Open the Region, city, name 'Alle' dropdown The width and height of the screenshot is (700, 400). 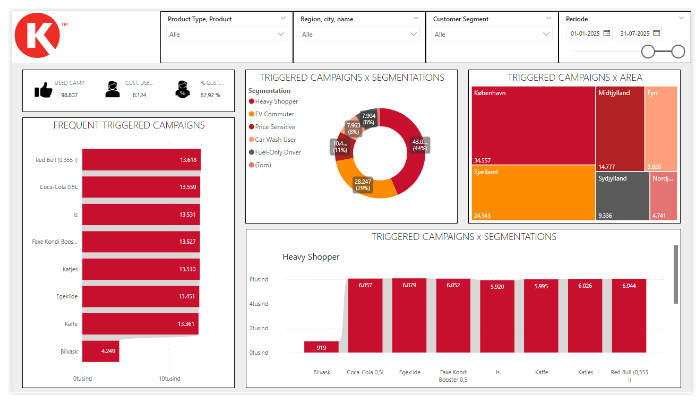point(359,34)
